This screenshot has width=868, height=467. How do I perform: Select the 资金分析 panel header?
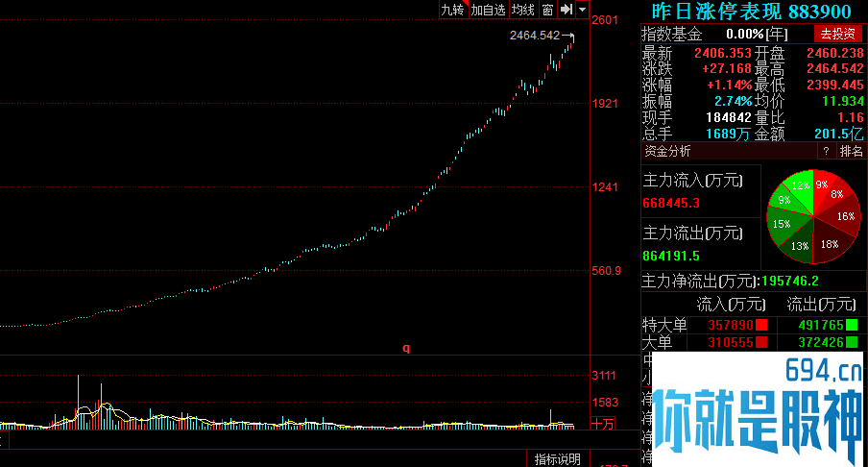pos(668,151)
